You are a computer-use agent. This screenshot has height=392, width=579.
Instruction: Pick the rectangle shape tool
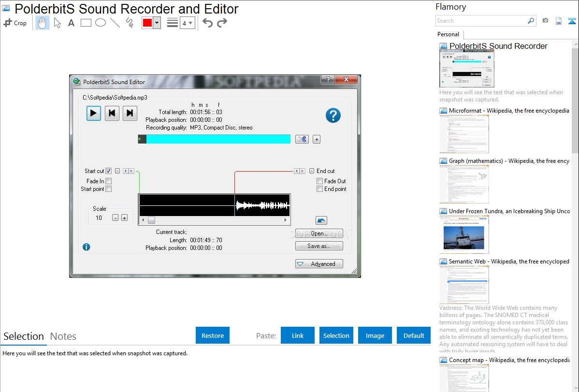(x=86, y=23)
